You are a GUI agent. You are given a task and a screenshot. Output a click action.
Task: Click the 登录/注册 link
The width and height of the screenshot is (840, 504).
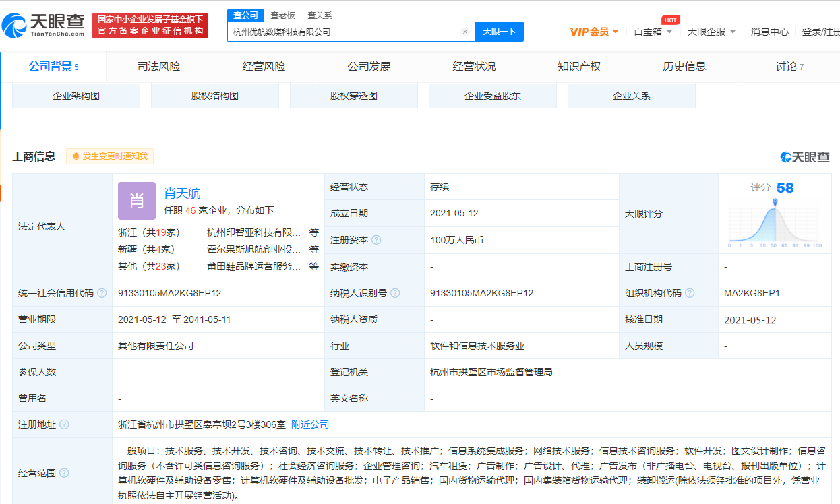[x=820, y=32]
